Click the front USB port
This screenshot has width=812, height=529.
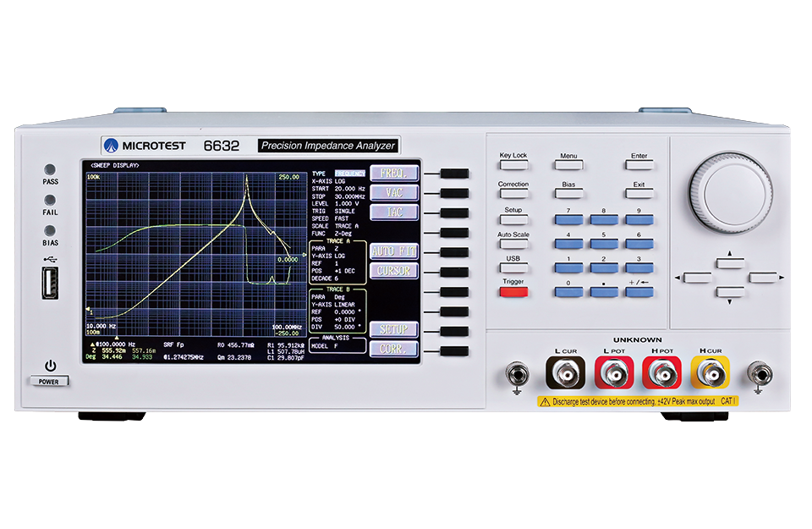[51, 282]
